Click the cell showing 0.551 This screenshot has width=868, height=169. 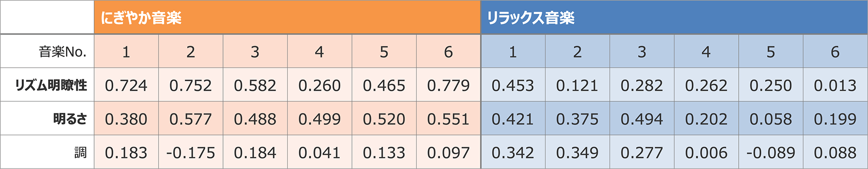[448, 119]
